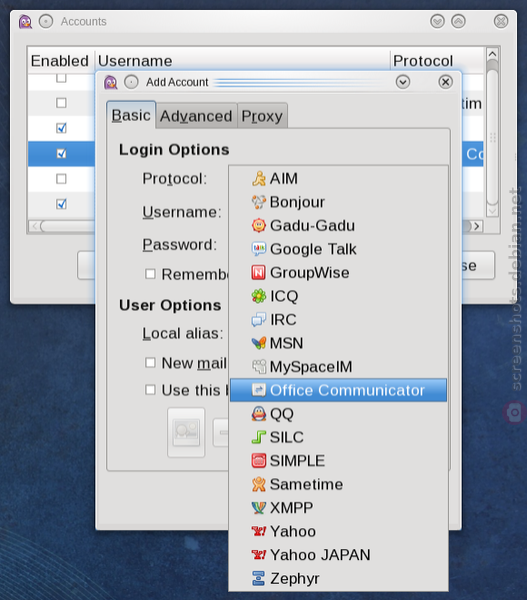Choose the Gadu-Gadu protocol icon
This screenshot has height=600, width=527.
(x=259, y=225)
